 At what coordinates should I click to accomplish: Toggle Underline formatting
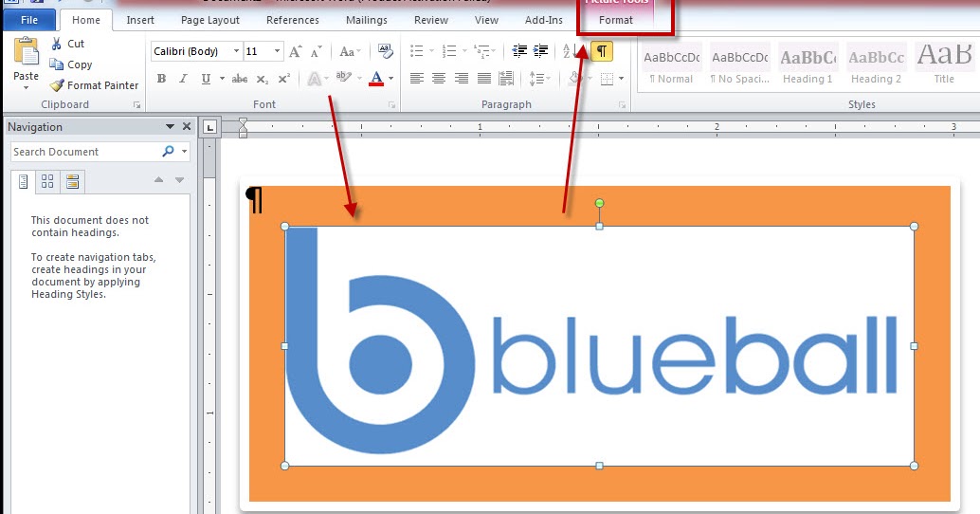(206, 79)
